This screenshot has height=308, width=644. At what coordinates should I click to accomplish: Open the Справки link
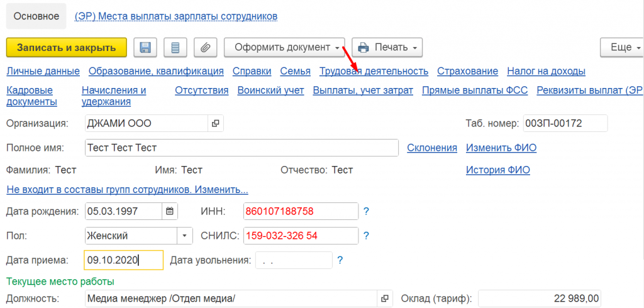click(252, 72)
